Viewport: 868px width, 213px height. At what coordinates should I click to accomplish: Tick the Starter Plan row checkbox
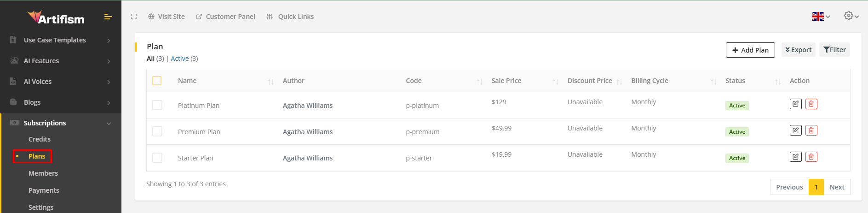pos(157,158)
